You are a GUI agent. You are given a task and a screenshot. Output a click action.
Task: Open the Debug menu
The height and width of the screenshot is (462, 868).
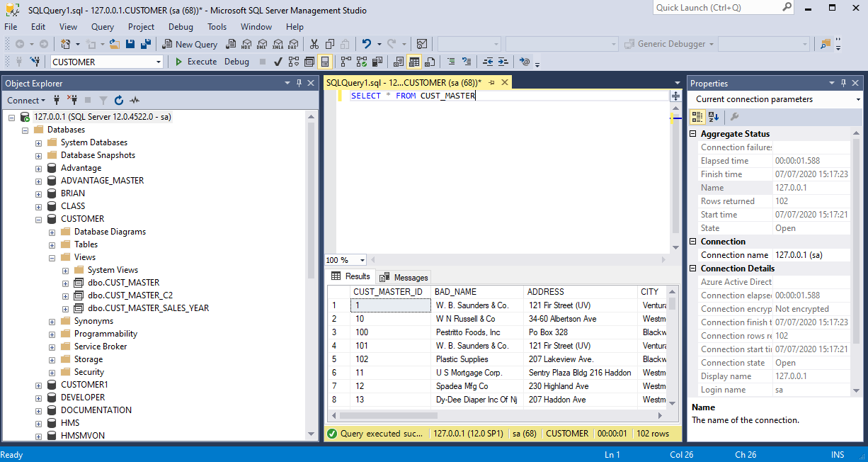(x=181, y=26)
